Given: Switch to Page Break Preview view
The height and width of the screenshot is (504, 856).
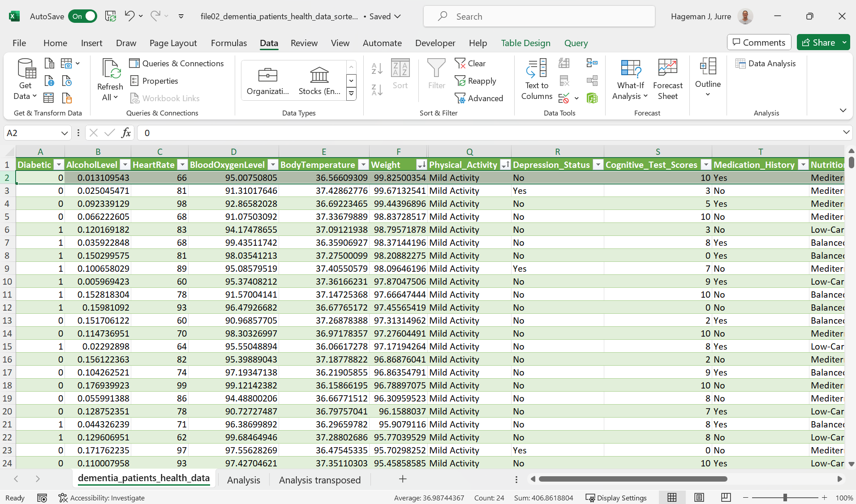Looking at the screenshot, I should click(726, 497).
